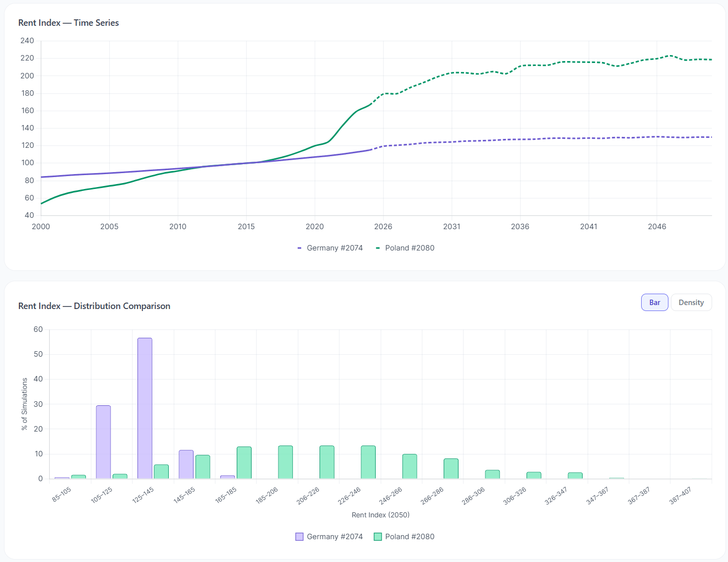
Task: Toggle Germany #2074 series in time series legend
Action: [x=330, y=248]
